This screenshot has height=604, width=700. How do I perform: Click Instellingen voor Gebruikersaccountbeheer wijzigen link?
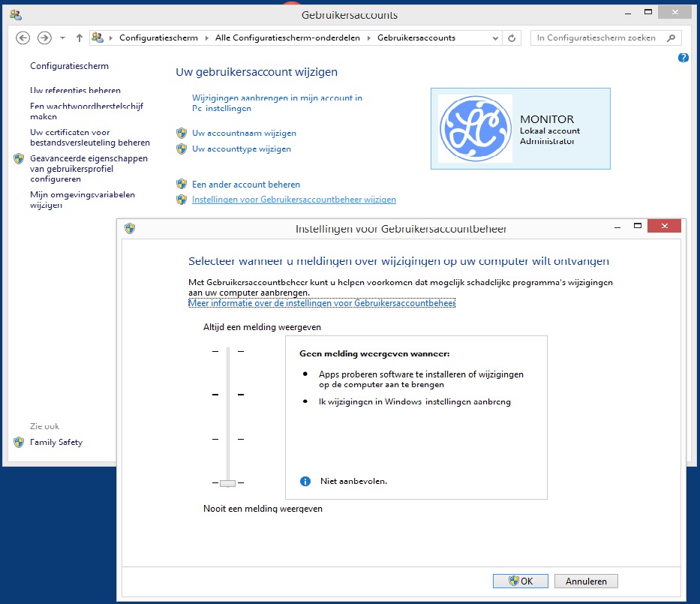pos(294,200)
